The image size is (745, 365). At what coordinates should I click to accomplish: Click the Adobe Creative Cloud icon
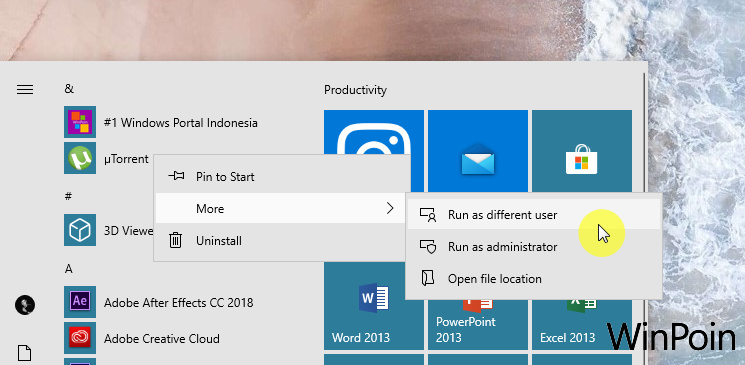[x=80, y=338]
